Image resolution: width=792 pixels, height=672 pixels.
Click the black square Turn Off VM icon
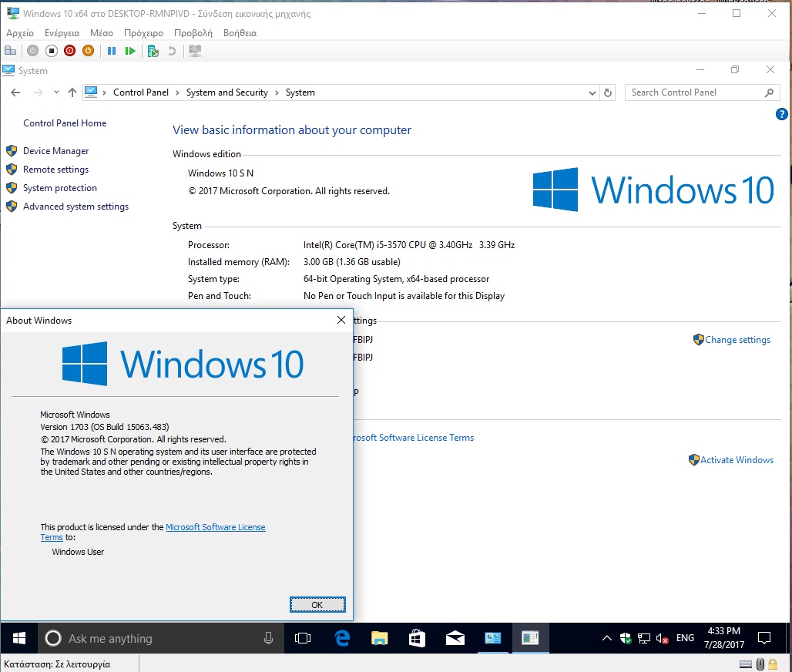point(51,51)
